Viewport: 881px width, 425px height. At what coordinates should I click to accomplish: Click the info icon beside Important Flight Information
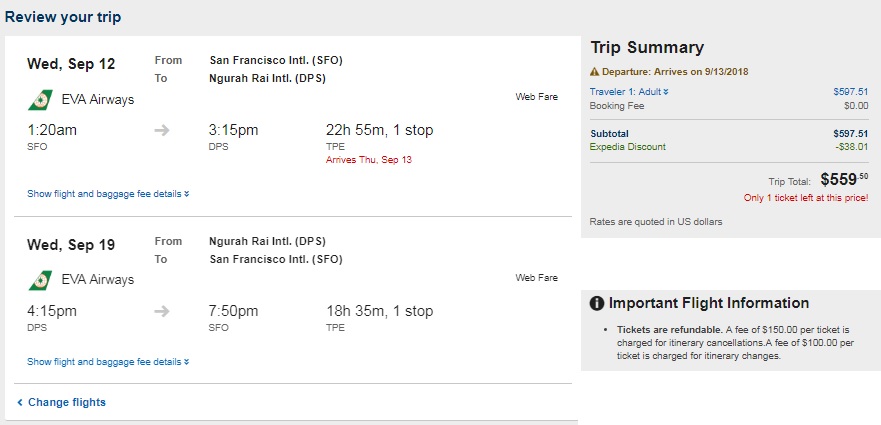[597, 304]
